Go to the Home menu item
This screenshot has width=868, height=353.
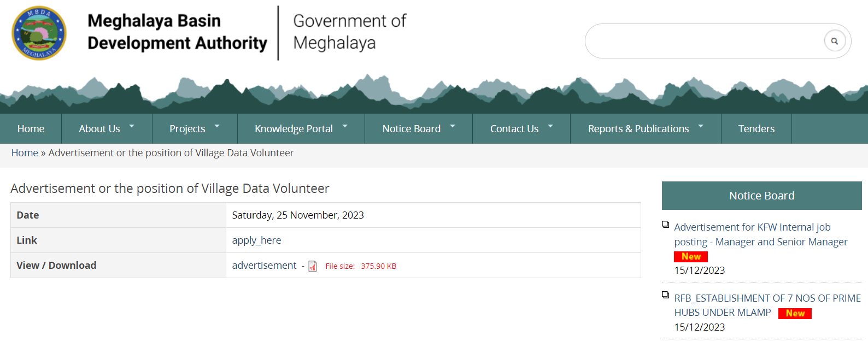pyautogui.click(x=31, y=129)
